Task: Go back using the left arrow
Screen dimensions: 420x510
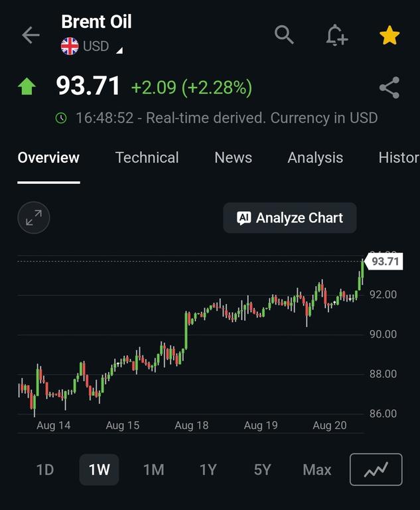Action: pyautogui.click(x=31, y=35)
